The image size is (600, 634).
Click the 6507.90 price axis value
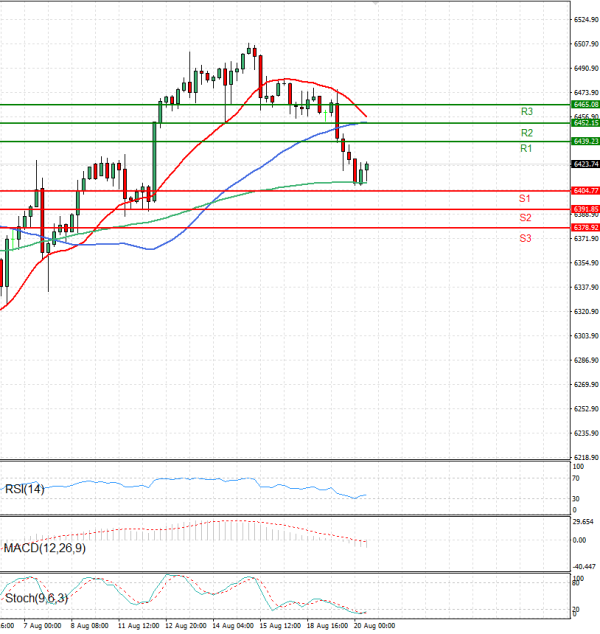pos(586,44)
